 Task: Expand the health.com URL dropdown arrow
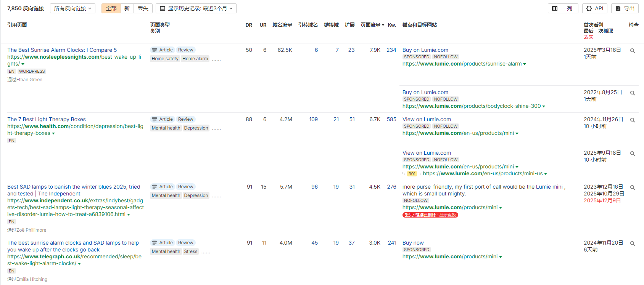click(53, 134)
